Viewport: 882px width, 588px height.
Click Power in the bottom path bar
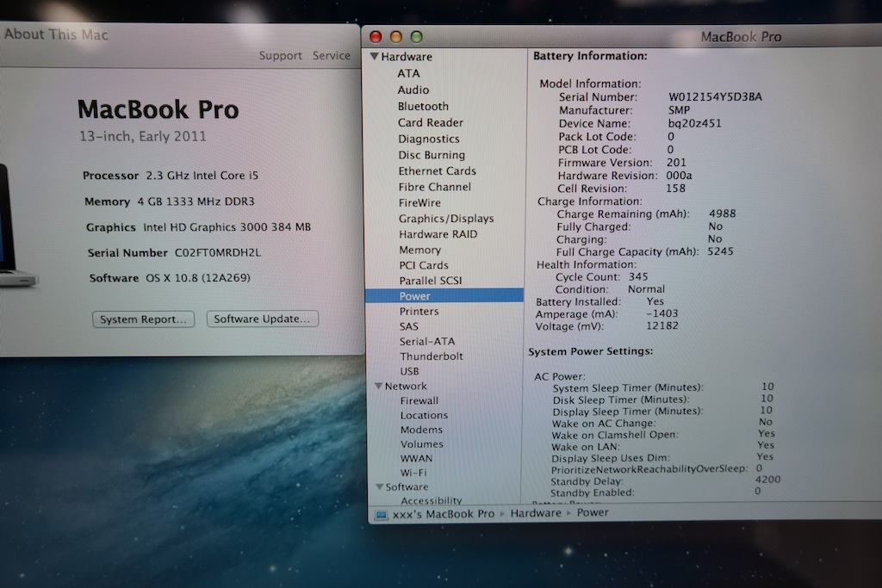pyautogui.click(x=593, y=513)
